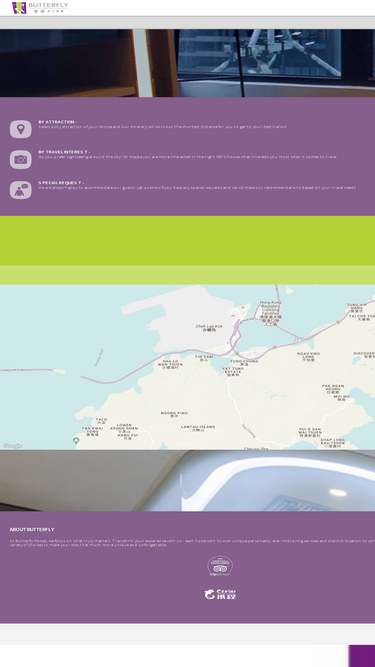Image resolution: width=375 pixels, height=667 pixels.
Task: Select the By Attraction location pin icon
Action: (x=21, y=129)
